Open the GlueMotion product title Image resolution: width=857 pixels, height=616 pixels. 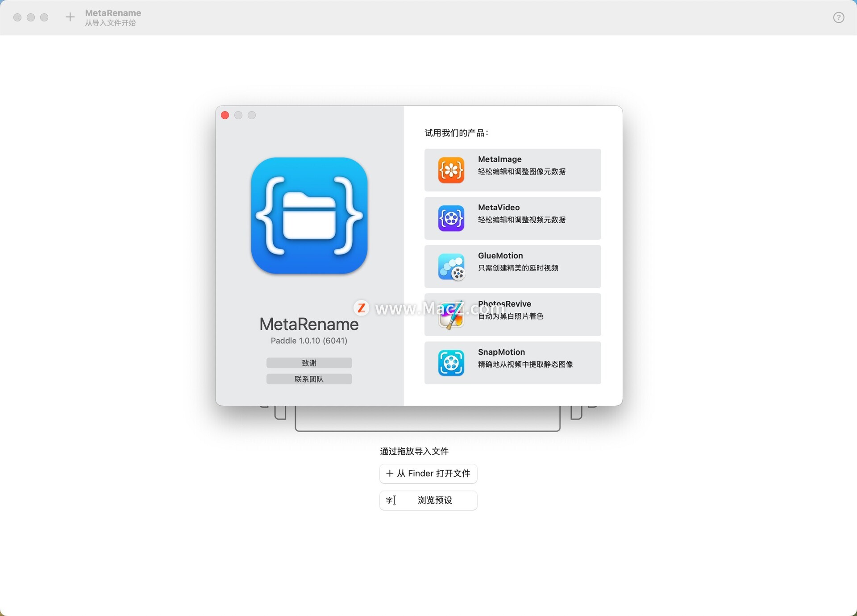(500, 256)
